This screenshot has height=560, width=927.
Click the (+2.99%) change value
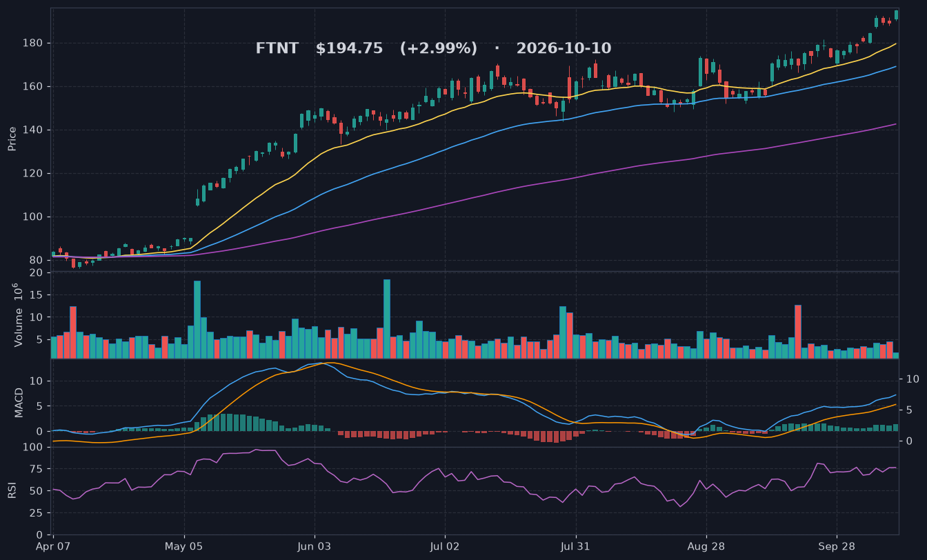click(x=439, y=48)
